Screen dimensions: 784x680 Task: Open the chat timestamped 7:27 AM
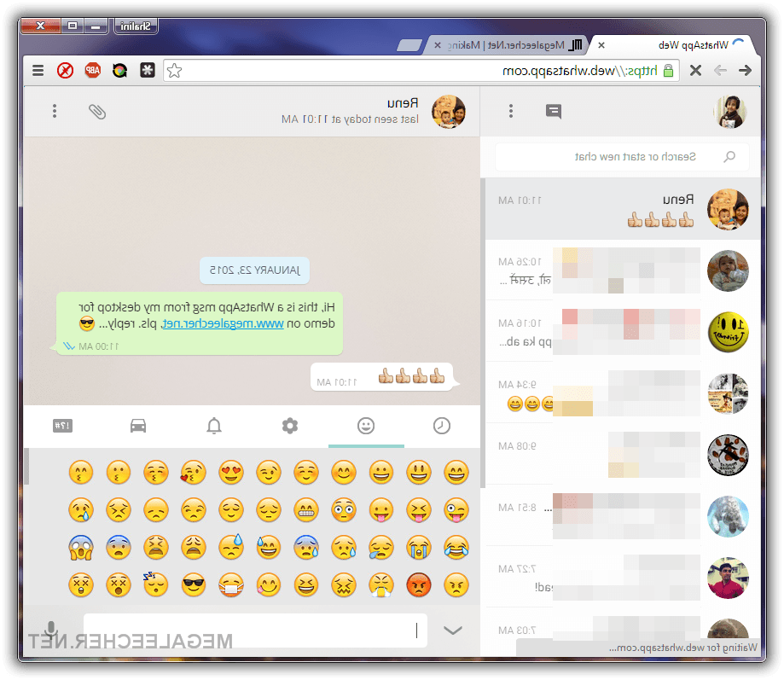[x=623, y=578]
